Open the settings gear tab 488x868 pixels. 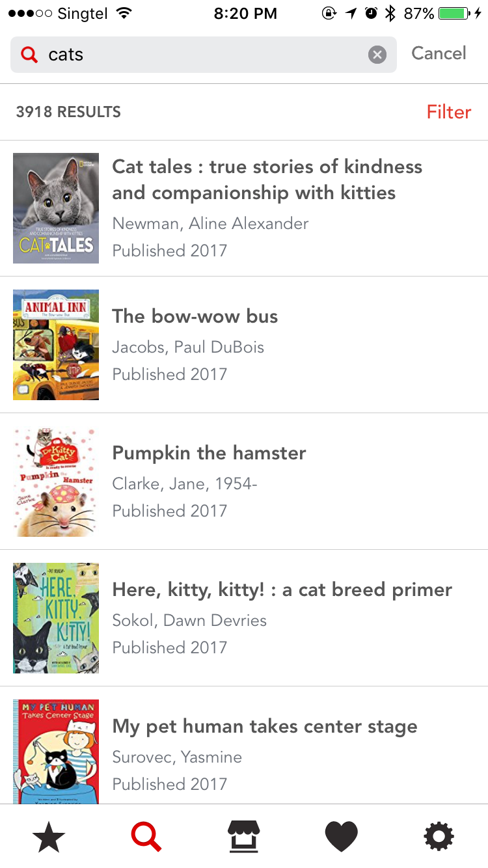(x=439, y=836)
